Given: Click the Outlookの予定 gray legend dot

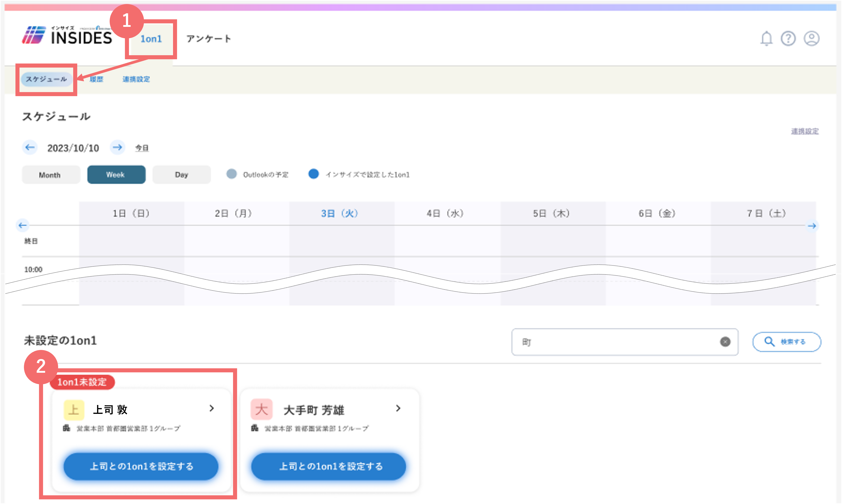Looking at the screenshot, I should (232, 174).
